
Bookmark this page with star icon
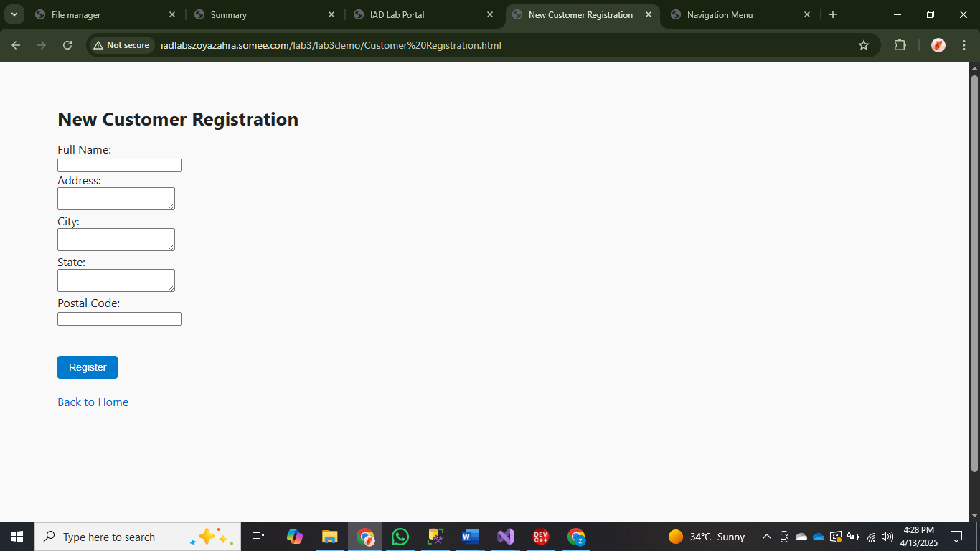coord(864,45)
